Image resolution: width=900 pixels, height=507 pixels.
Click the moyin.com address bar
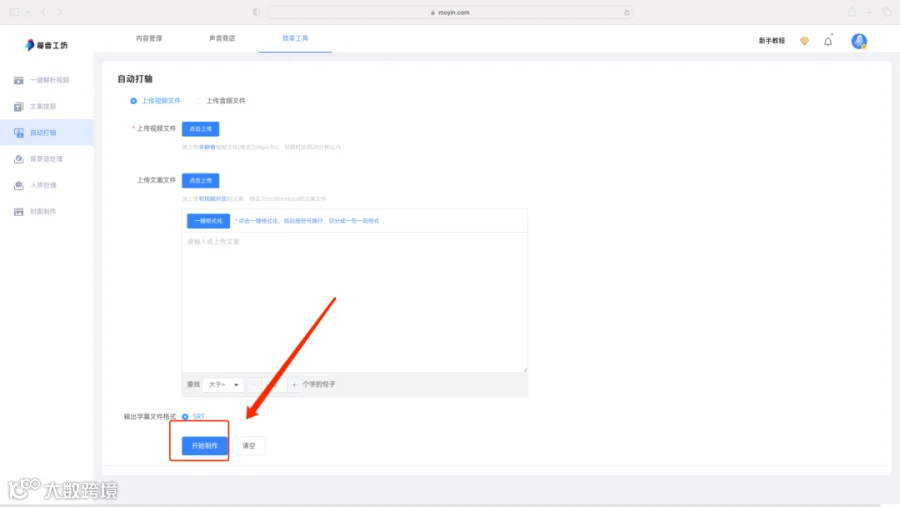point(450,13)
